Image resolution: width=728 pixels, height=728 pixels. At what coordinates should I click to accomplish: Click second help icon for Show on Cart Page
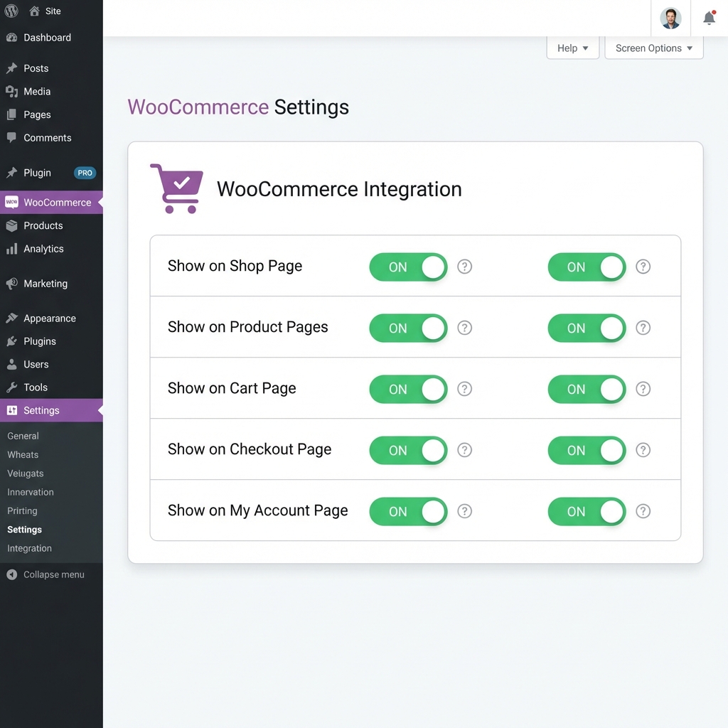point(643,389)
